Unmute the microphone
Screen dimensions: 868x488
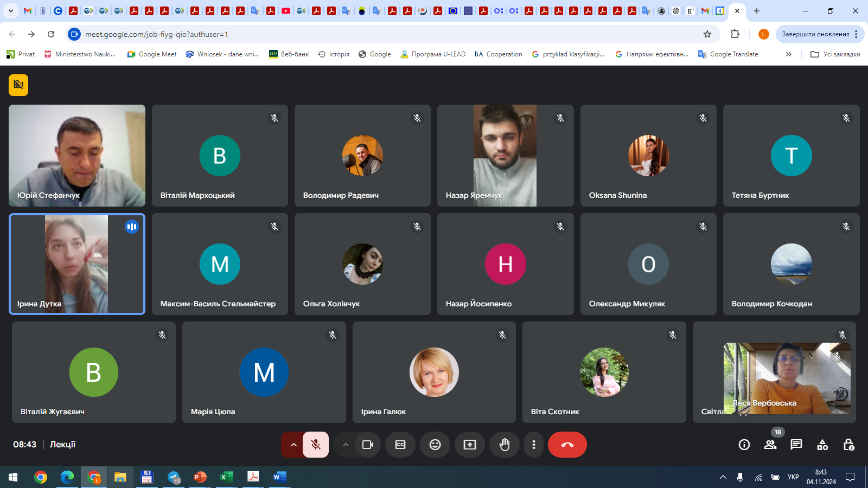coord(316,445)
